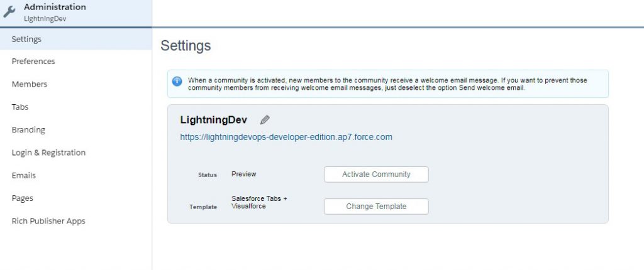
Task: Click the blue info icon in the banner
Action: tap(177, 81)
